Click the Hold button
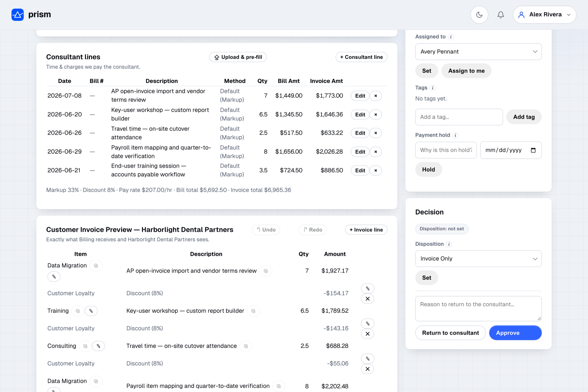 (x=428, y=170)
